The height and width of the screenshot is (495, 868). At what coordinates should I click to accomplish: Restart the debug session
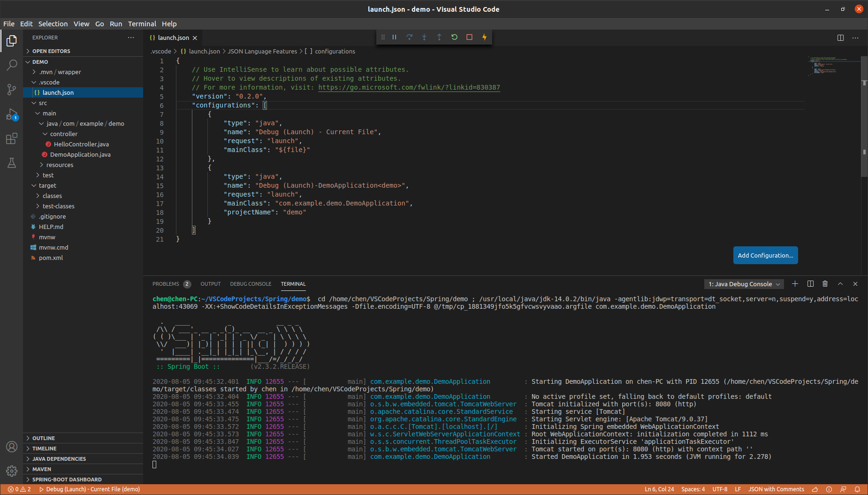tap(455, 37)
